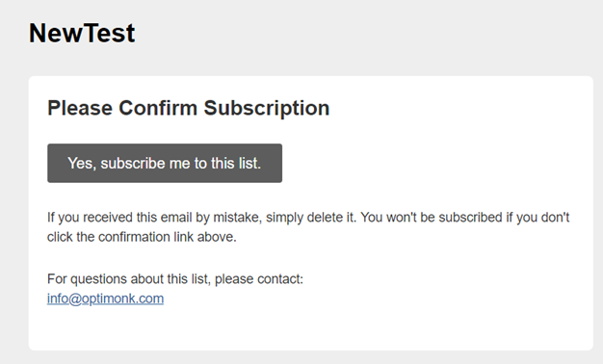Open the info@optimonk.com email link

coord(105,299)
